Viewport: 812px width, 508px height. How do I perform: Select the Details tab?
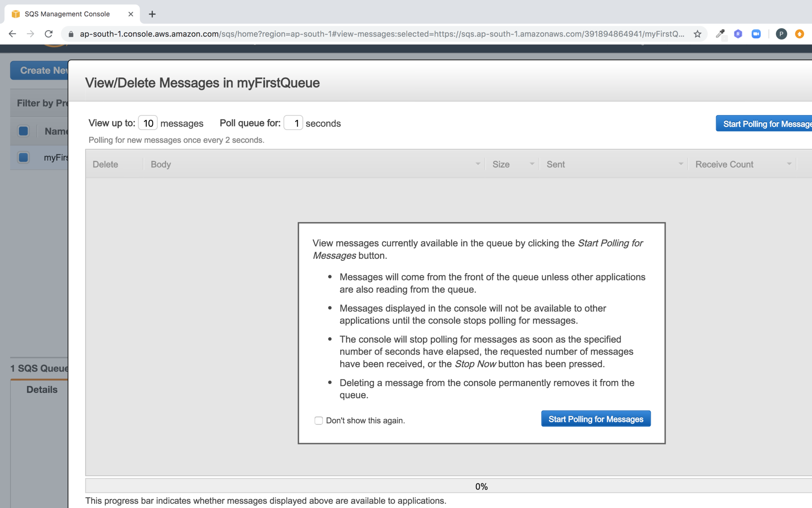point(42,389)
